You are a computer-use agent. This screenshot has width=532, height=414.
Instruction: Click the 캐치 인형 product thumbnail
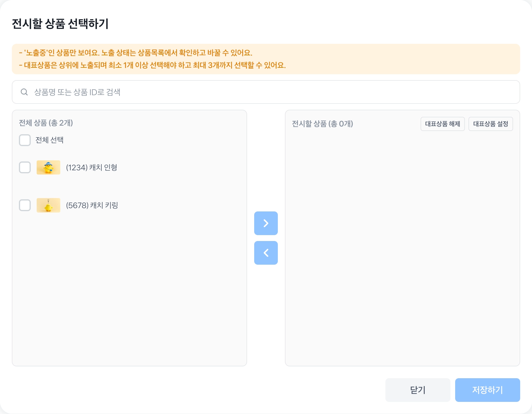tap(48, 167)
